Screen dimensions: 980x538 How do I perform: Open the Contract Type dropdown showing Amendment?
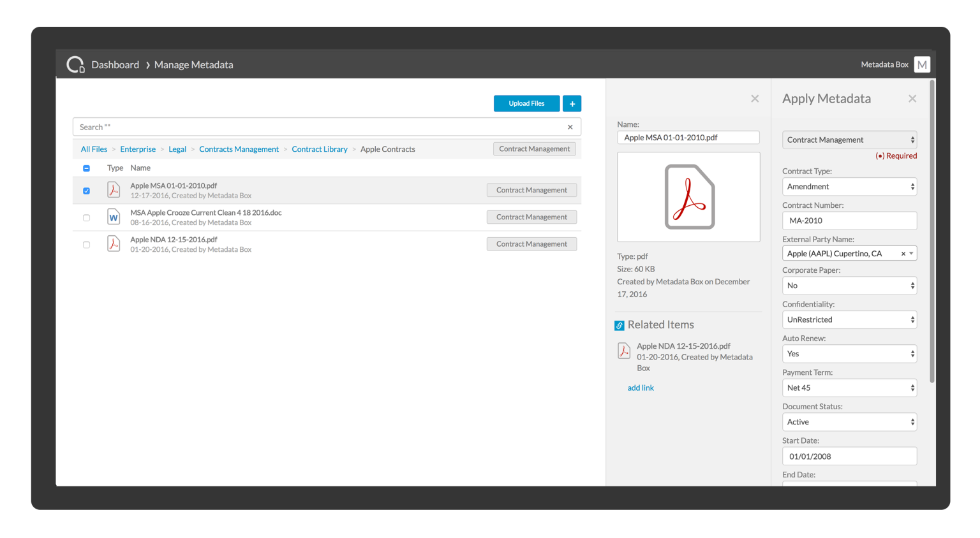(849, 186)
